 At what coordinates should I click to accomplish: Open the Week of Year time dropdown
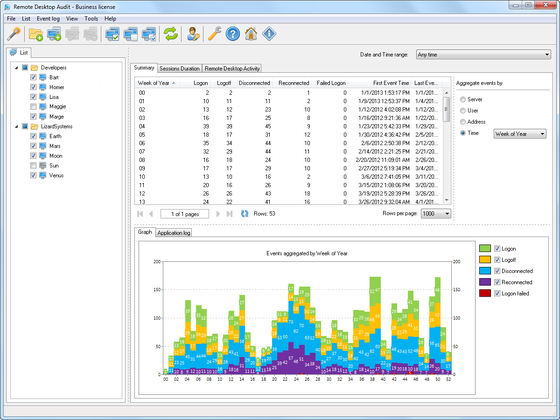tap(520, 134)
